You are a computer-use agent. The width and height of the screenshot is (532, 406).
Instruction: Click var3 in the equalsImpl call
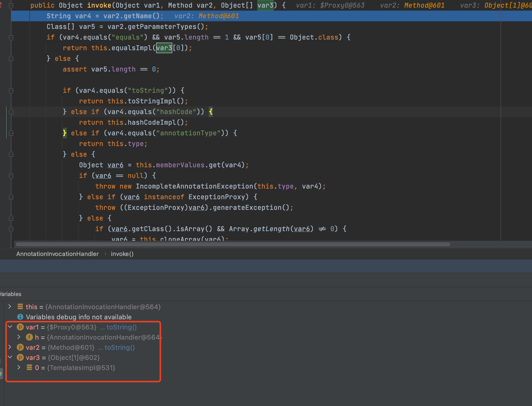[164, 48]
